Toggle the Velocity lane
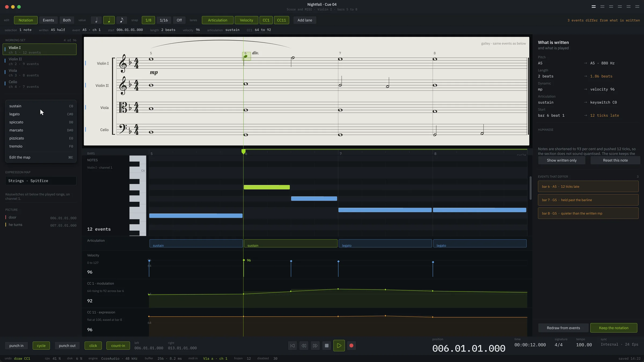 click(246, 20)
